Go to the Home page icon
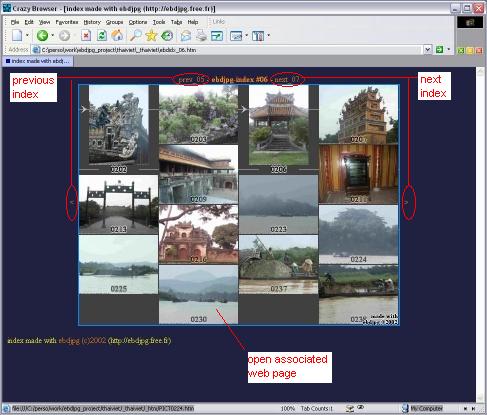487x415 pixels. (117, 35)
